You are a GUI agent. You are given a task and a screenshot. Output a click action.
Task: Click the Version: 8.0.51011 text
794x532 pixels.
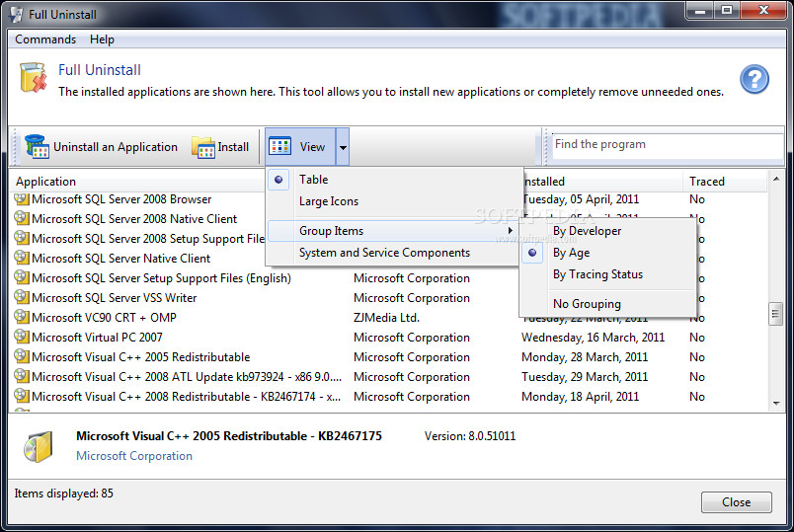pos(470,436)
